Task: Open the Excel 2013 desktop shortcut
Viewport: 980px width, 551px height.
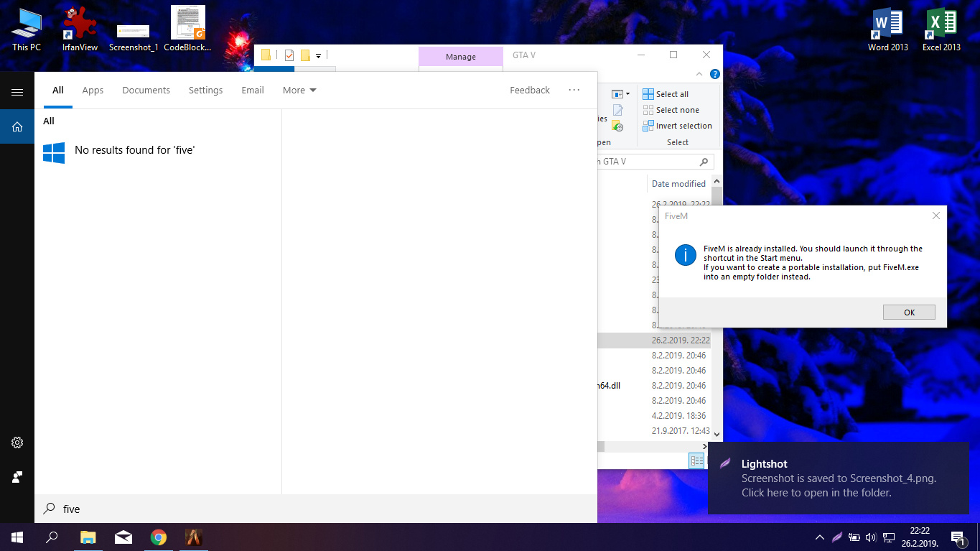Action: [x=941, y=29]
